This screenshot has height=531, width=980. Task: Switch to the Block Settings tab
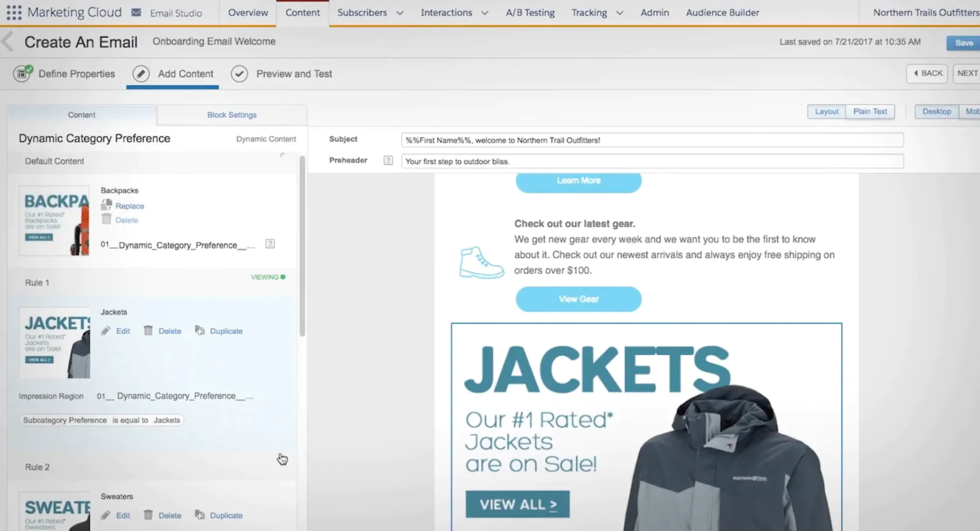232,115
